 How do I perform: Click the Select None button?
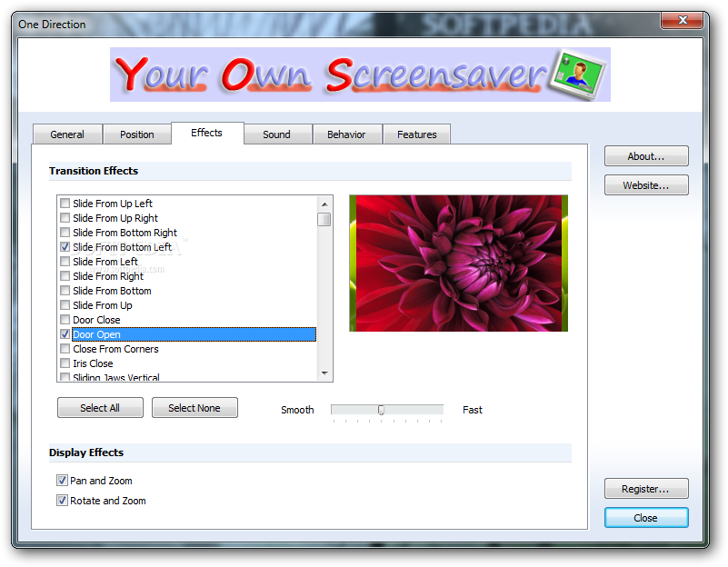click(x=194, y=408)
